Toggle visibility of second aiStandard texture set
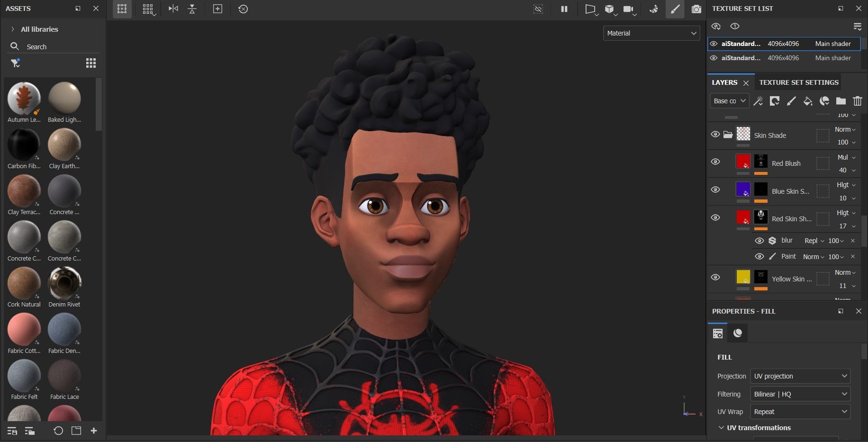This screenshot has height=442, width=868. click(714, 58)
